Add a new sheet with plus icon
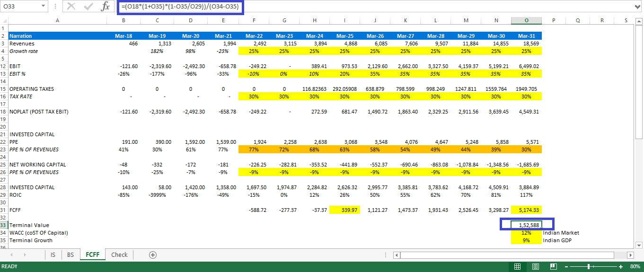Image resolution: width=644 pixels, height=272 pixels. click(153, 254)
